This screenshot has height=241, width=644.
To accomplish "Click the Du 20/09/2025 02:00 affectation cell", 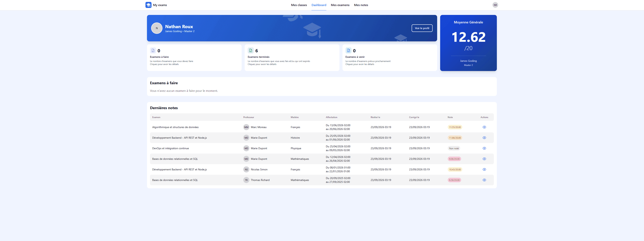I will coord(338,180).
